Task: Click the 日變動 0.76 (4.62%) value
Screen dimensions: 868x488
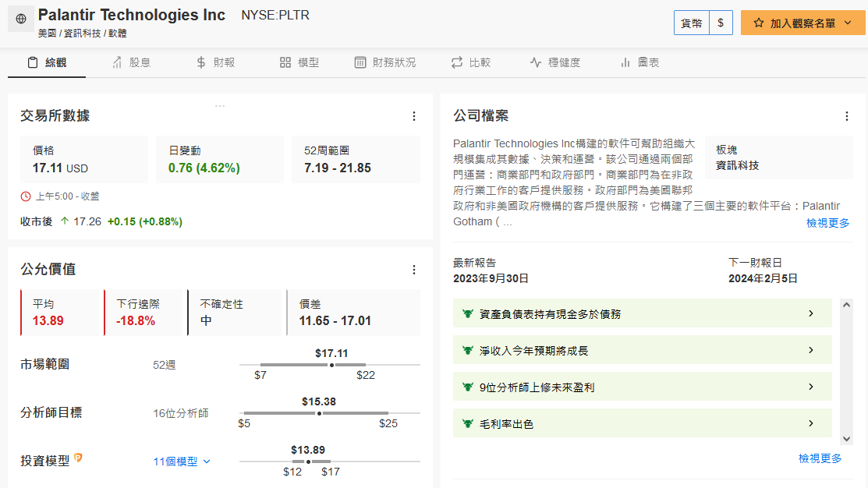Action: (x=204, y=168)
